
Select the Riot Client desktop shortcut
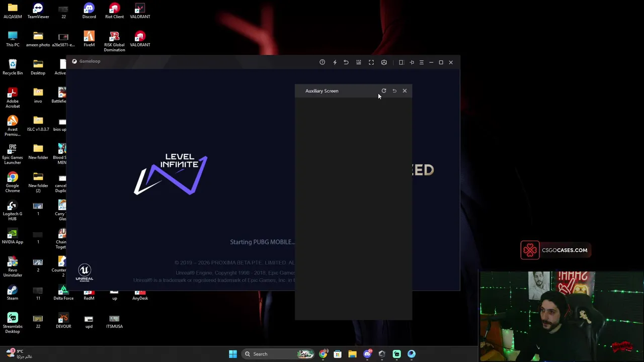[114, 11]
